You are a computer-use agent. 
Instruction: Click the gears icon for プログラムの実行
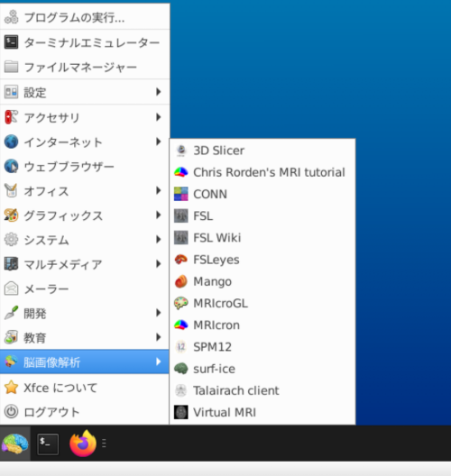pos(11,17)
